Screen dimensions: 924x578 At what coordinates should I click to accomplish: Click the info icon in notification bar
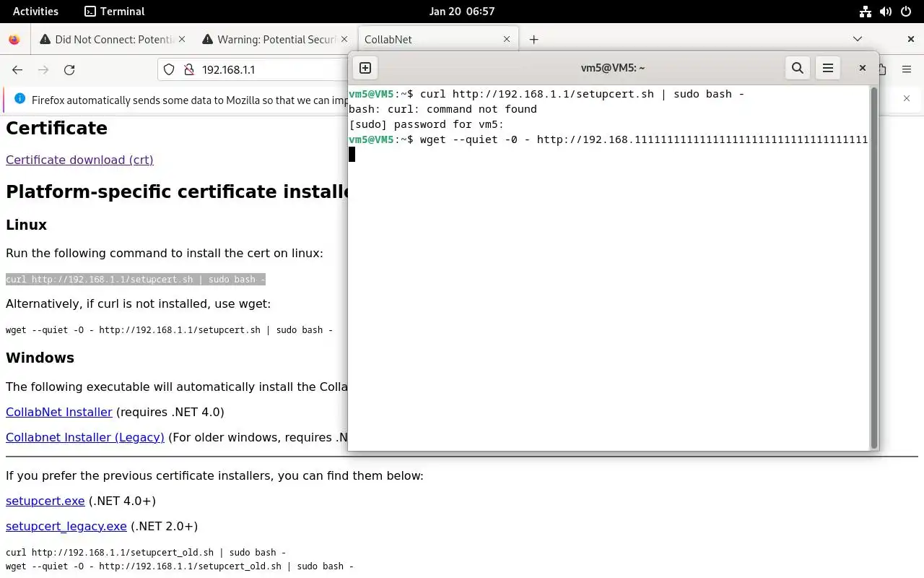point(19,99)
